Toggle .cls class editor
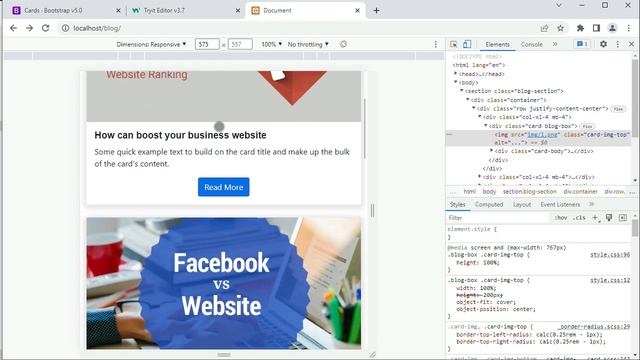 579,218
